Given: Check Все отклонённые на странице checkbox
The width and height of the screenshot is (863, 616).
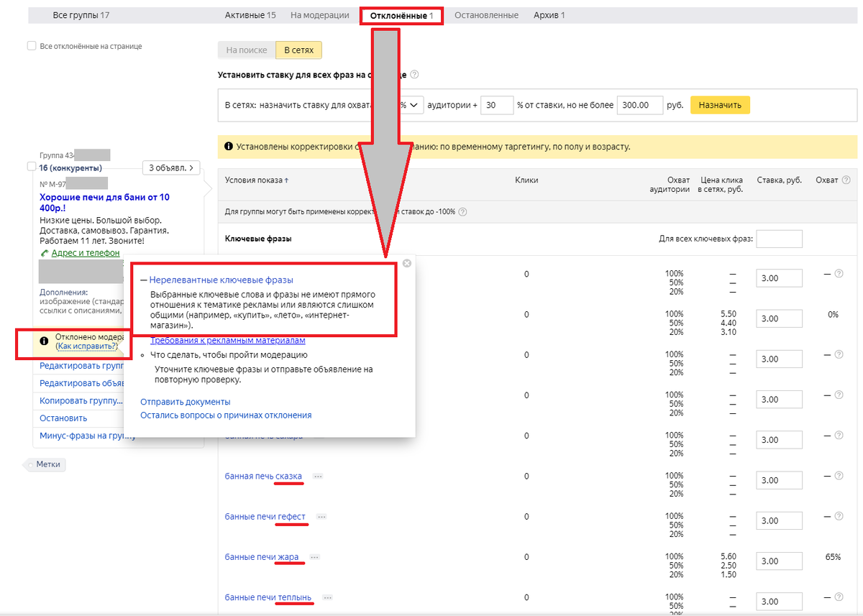Looking at the screenshot, I should pos(32,46).
